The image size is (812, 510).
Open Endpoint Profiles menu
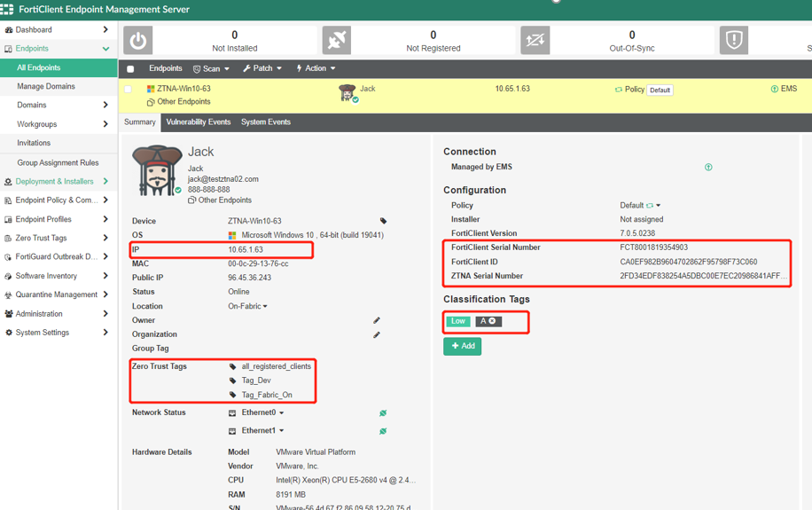pyautogui.click(x=59, y=219)
